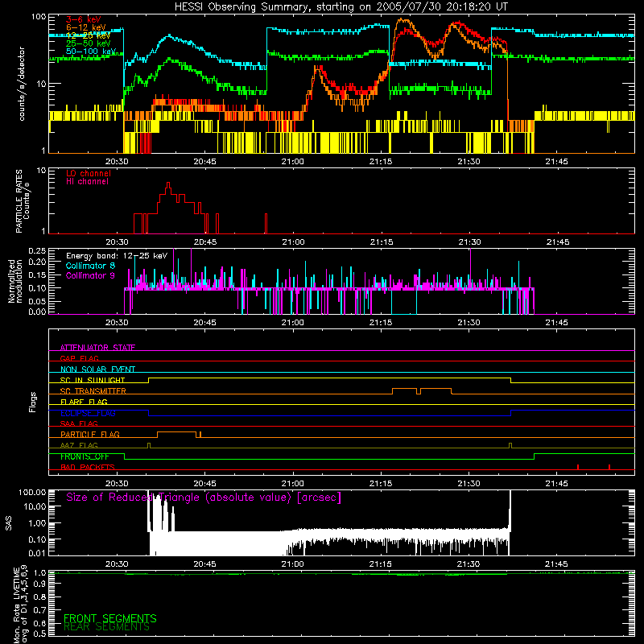Click the BAD_PACKETS flag label
Viewport: 644px width, 644px height.
tap(88, 467)
